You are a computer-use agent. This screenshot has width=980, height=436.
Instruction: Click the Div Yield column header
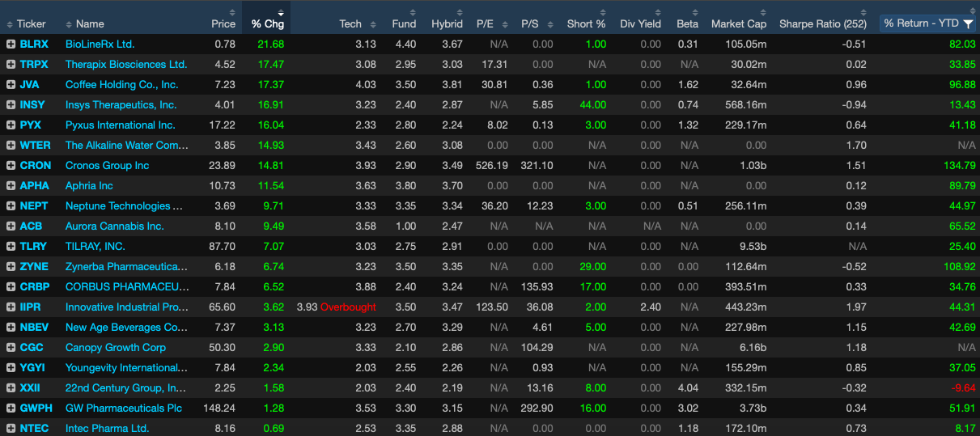pyautogui.click(x=640, y=23)
